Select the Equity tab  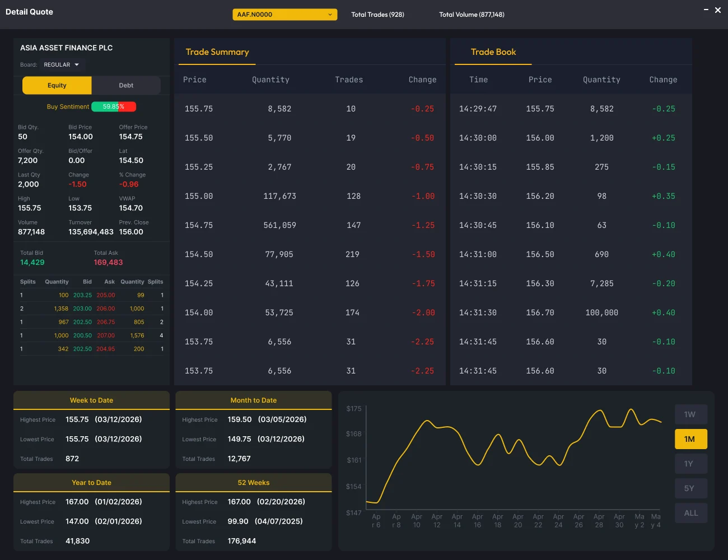[57, 86]
